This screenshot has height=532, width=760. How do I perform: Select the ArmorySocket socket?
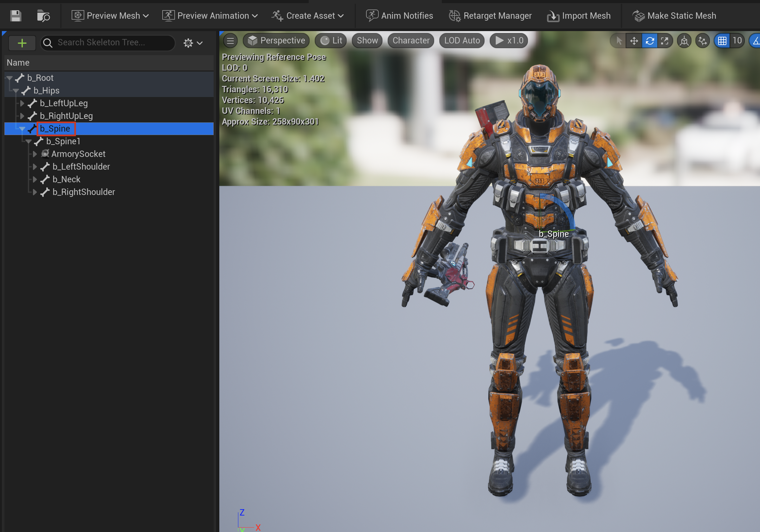[x=109, y=154]
